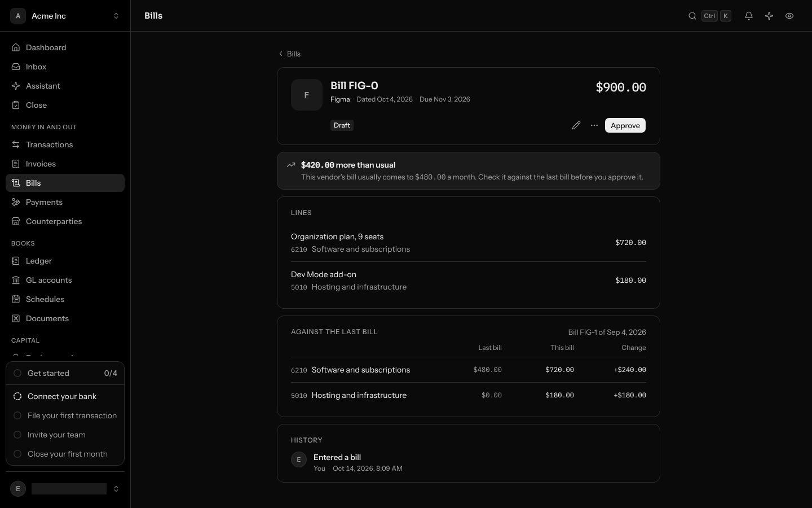The width and height of the screenshot is (812, 508).
Task: Click the Documents sidebar icon
Action: pyautogui.click(x=16, y=318)
